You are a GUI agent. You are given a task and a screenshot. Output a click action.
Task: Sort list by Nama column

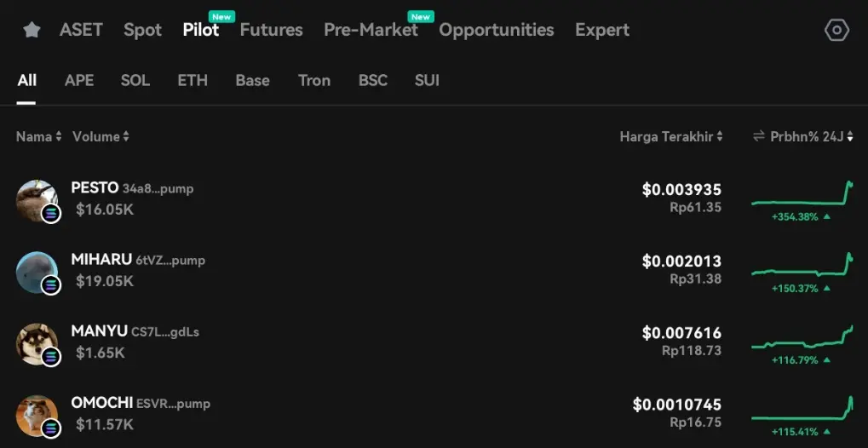38,136
